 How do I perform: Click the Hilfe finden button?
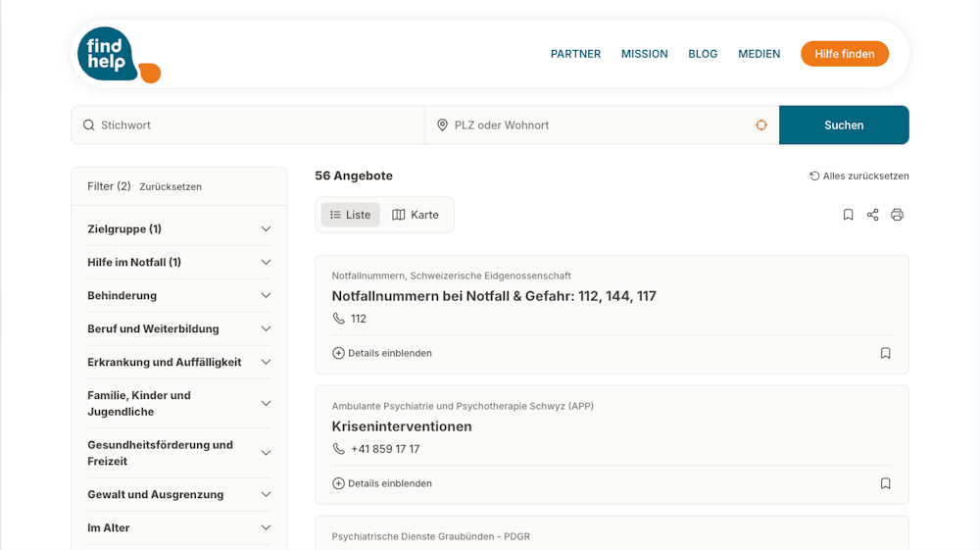(x=845, y=54)
